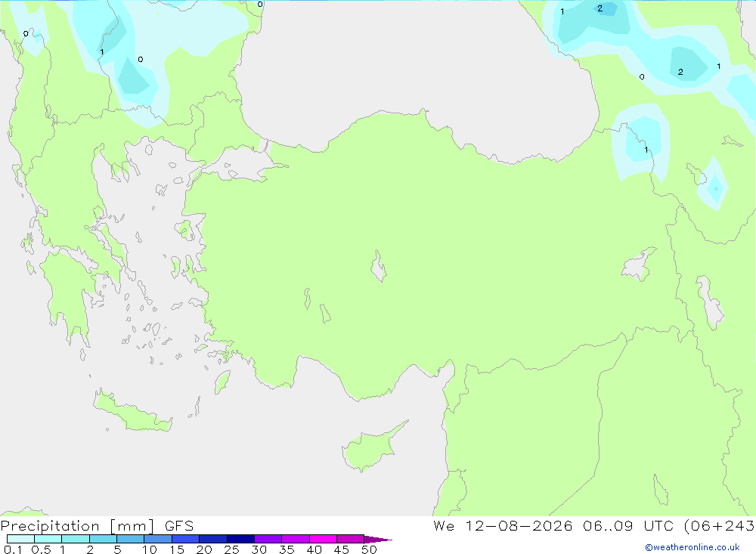Click the '40' legend tick label
Viewport: 756px width, 554px height.
[x=314, y=549]
